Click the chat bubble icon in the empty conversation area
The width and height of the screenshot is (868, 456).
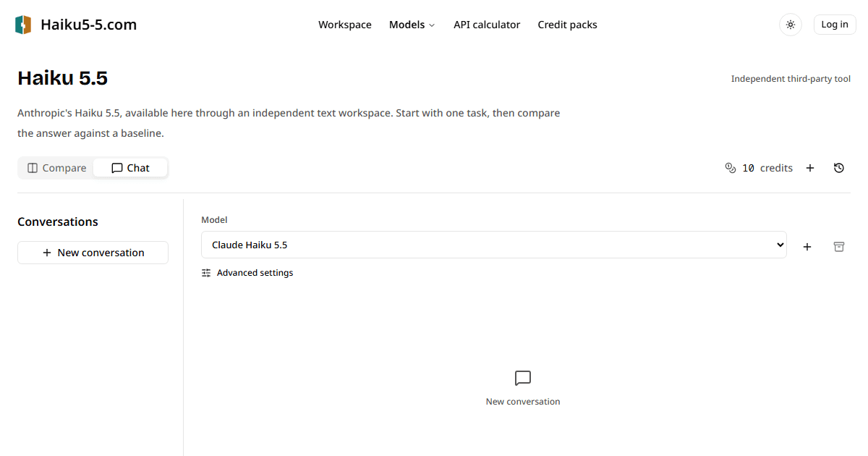click(523, 378)
